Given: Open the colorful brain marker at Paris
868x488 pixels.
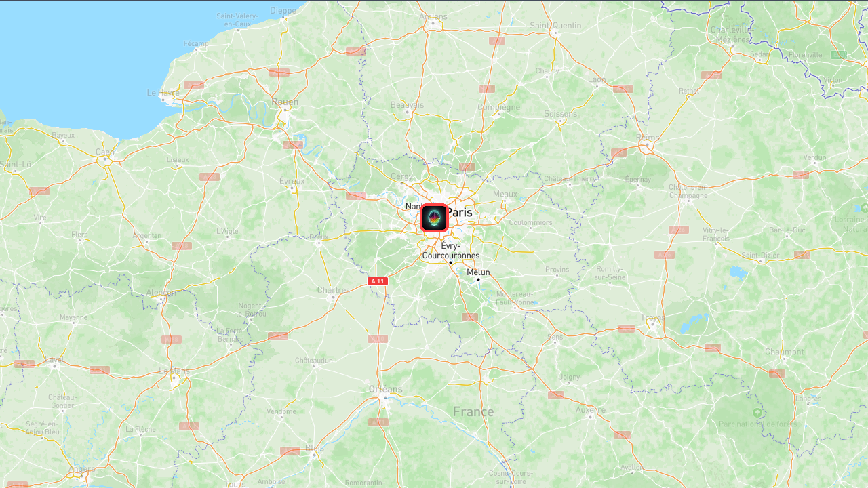Looking at the screenshot, I should pyautogui.click(x=435, y=218).
